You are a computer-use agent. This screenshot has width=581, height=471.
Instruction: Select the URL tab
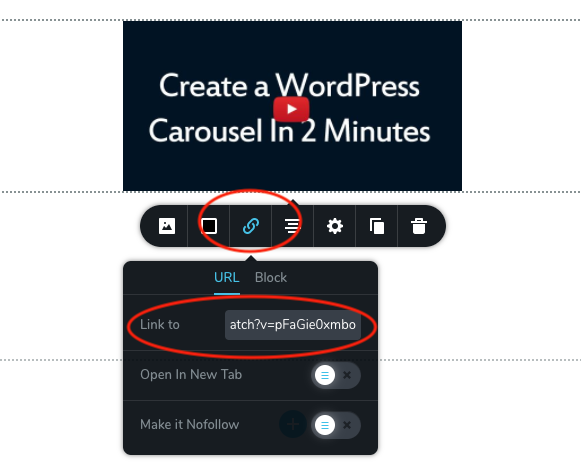[227, 278]
